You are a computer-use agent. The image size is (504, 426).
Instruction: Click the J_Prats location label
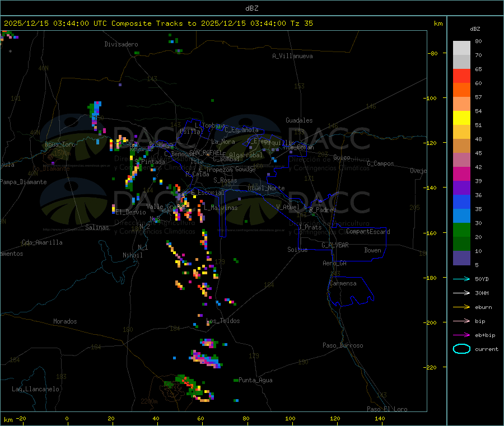pos(310,227)
